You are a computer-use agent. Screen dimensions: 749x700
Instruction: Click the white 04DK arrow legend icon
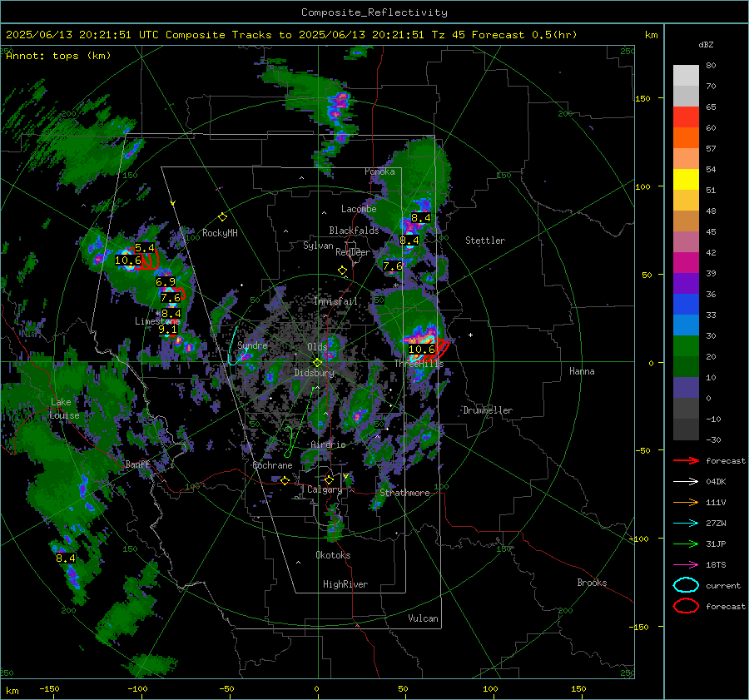[686, 482]
